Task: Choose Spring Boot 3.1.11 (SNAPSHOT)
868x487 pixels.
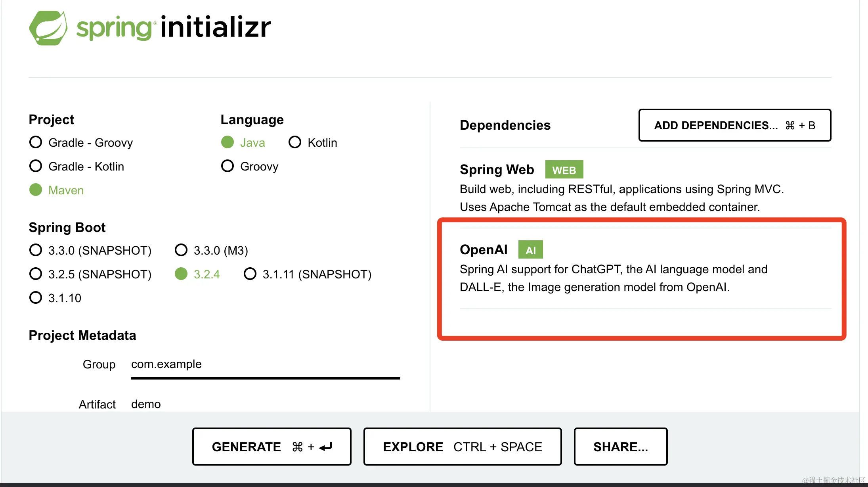Action: click(308, 274)
